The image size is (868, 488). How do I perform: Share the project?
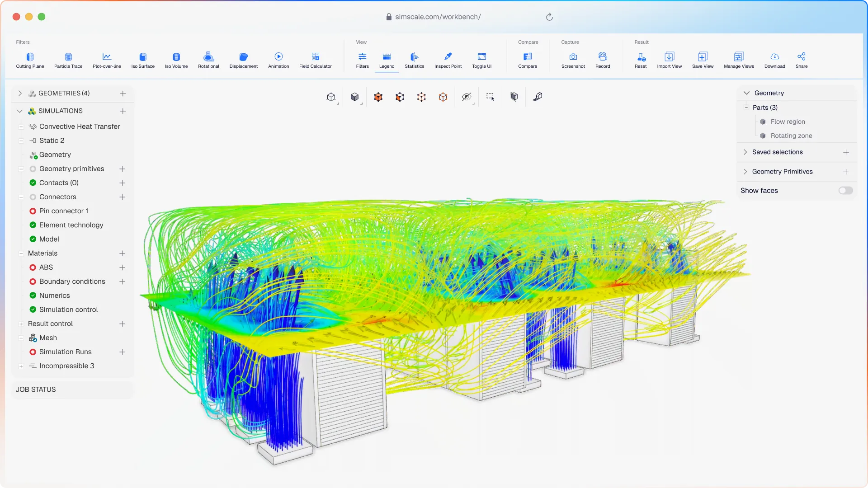[x=802, y=60]
